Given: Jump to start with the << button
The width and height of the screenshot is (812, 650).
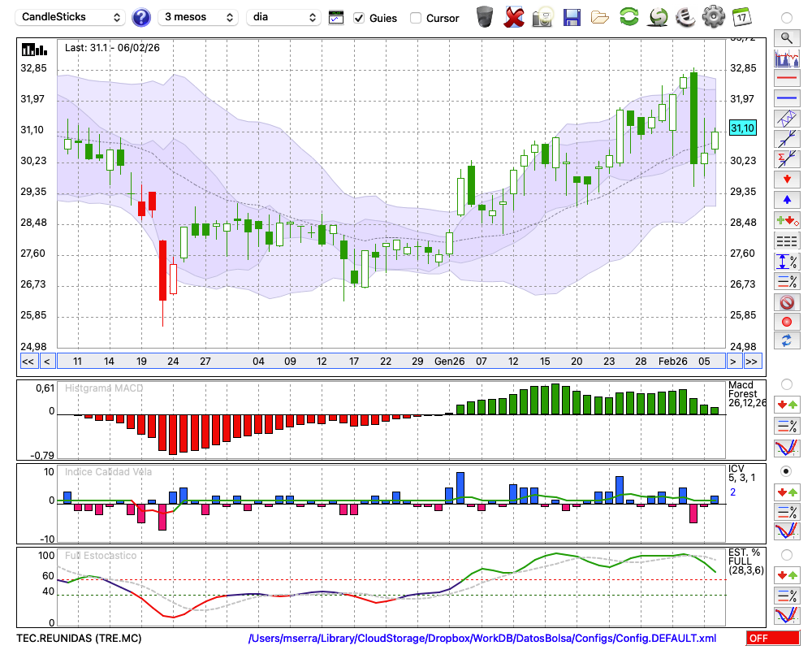Looking at the screenshot, I should coord(28,362).
